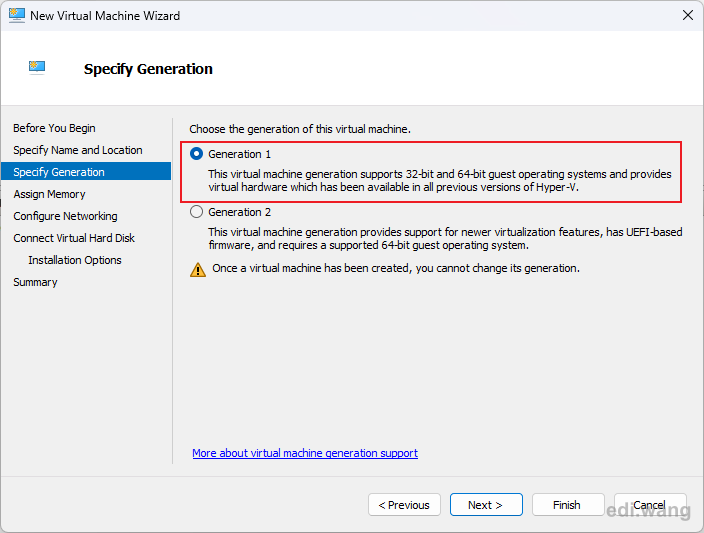Select the Generation 2 radio button
The image size is (704, 533).
[x=196, y=212]
